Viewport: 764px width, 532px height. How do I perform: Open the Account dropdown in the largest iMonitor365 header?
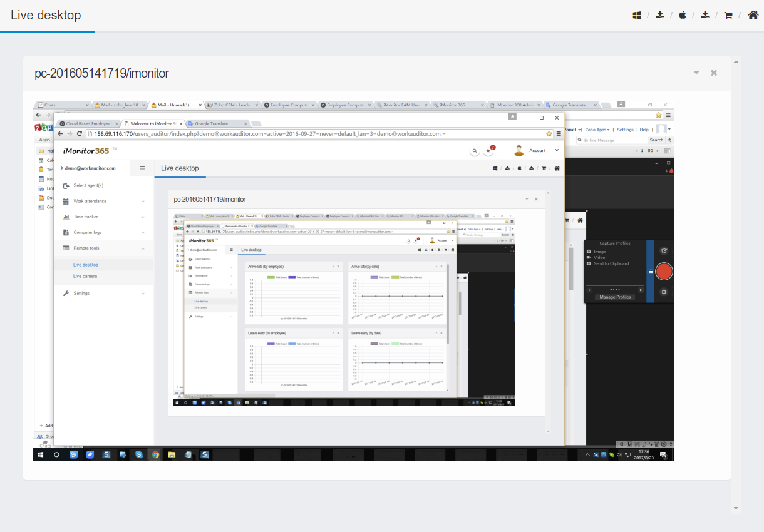pyautogui.click(x=537, y=151)
